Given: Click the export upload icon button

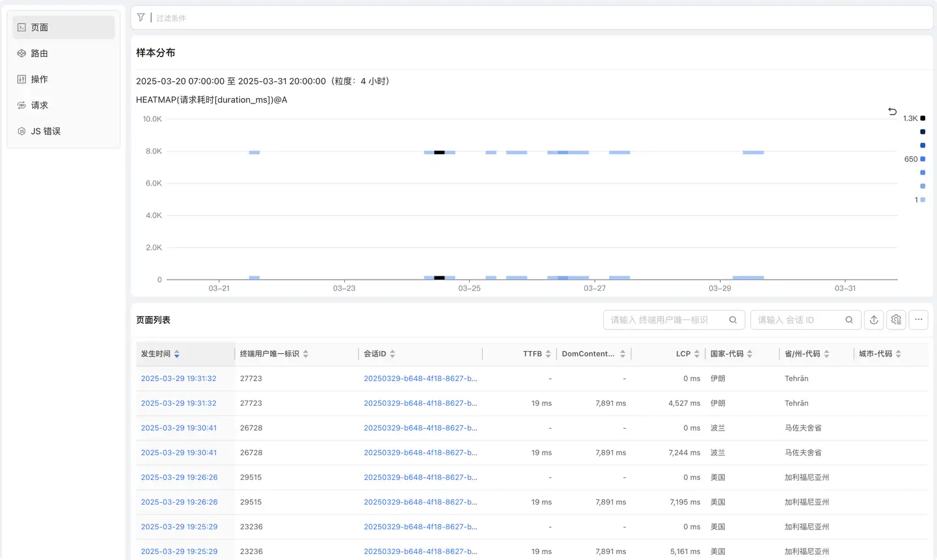Looking at the screenshot, I should 874,320.
